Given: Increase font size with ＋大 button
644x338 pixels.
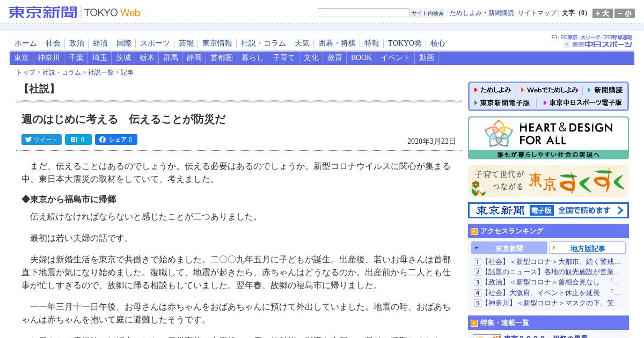Looking at the screenshot, I should coord(602,13).
